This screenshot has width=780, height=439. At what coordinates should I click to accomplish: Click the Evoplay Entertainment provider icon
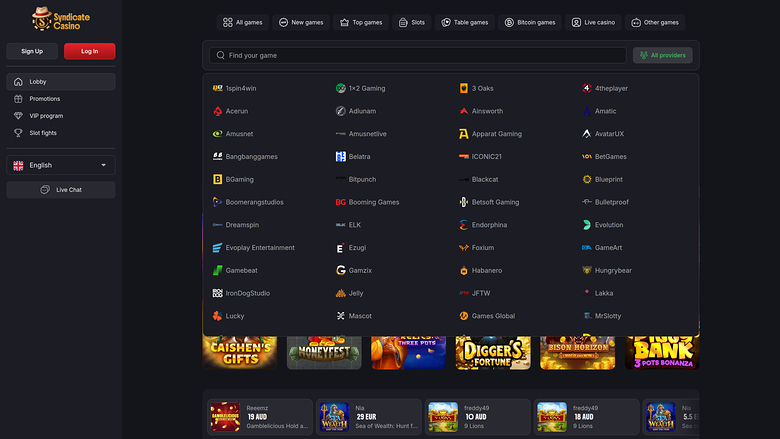pos(217,248)
